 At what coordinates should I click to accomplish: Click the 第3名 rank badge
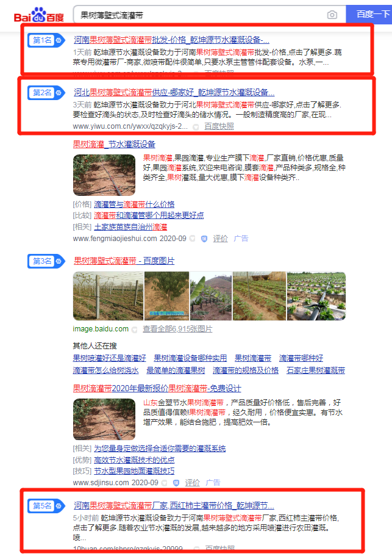(46, 261)
